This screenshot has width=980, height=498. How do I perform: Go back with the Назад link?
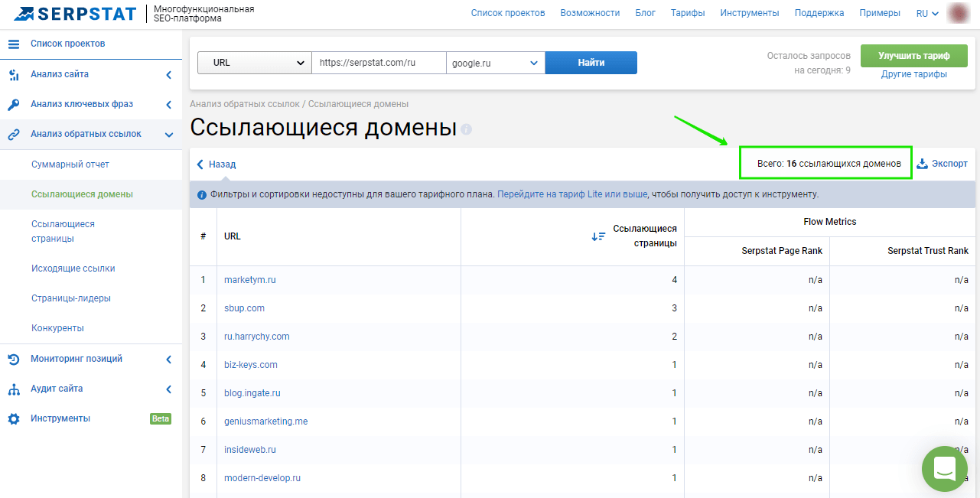(x=217, y=164)
